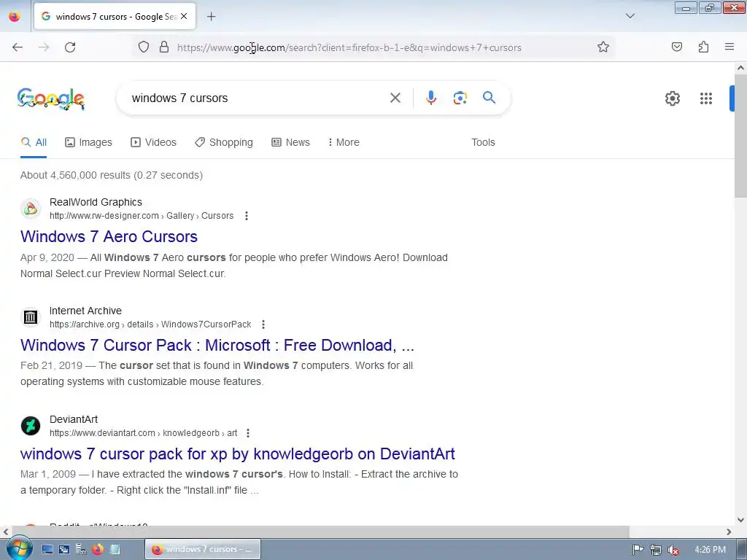Click the 'RealWorld Graphics' site name
Screen dimensions: 747x560
pos(96,203)
